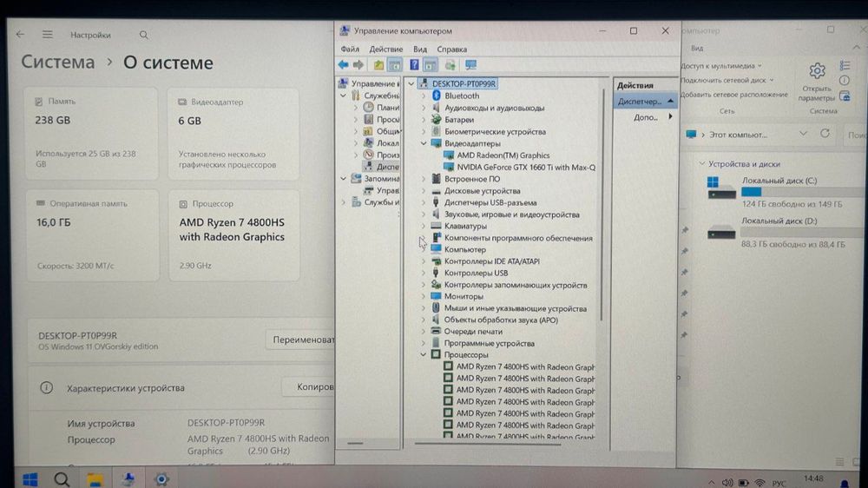Viewport: 868px width, 488px height.
Task: Open the Файл menu
Action: [350, 49]
